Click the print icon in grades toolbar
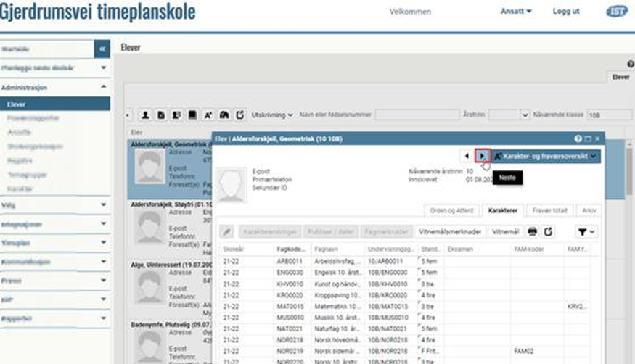Image resolution: width=635 pixels, height=364 pixels. tap(533, 231)
